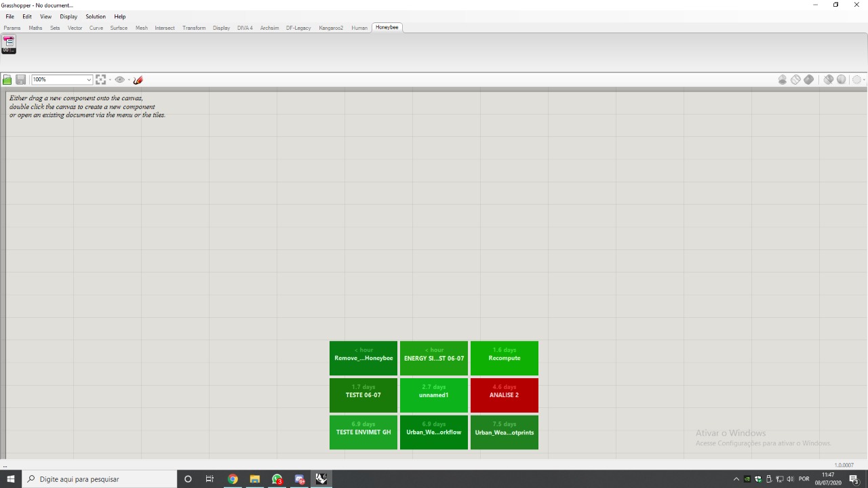Click the Rhino icon on taskbar
Viewport: 868px width, 488px height.
[321, 479]
